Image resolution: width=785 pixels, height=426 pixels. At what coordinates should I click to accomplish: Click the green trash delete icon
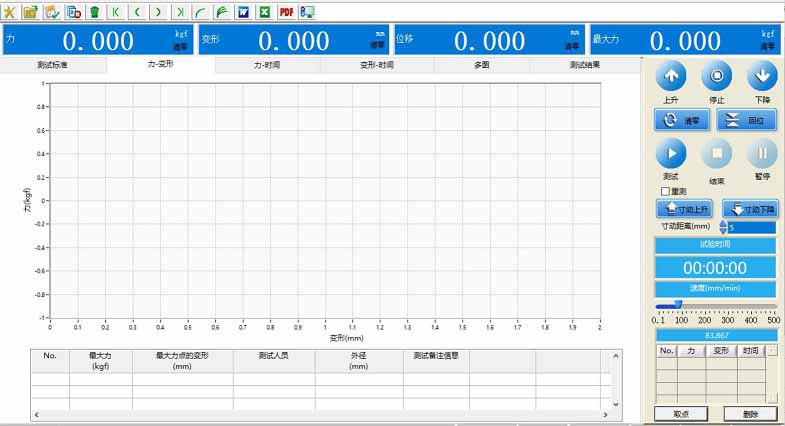coord(94,12)
